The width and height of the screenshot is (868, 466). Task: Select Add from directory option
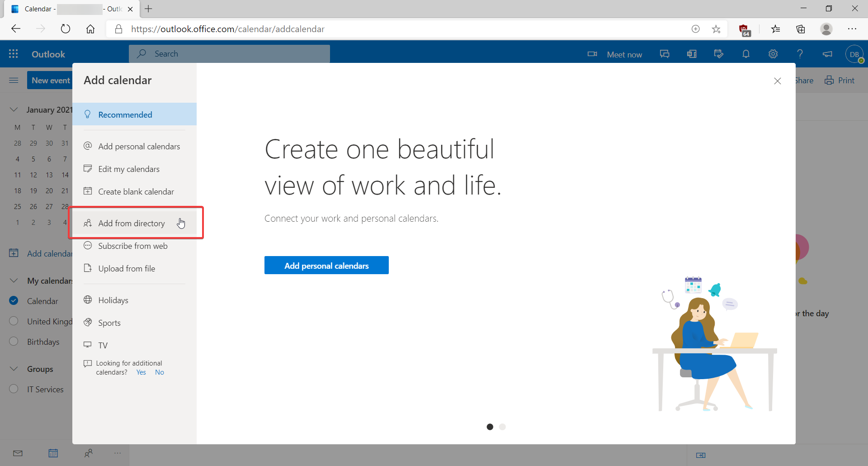tap(132, 223)
